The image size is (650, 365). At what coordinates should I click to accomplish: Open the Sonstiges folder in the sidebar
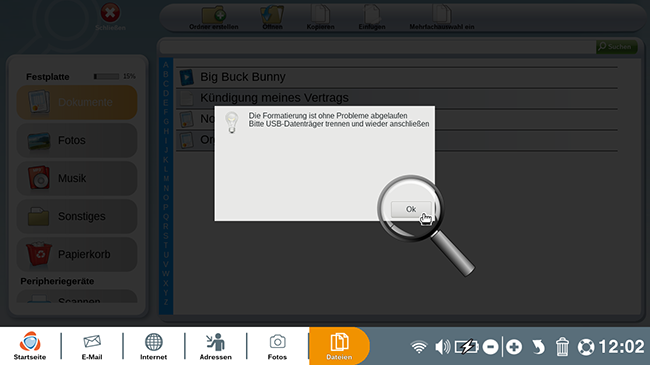click(x=77, y=217)
